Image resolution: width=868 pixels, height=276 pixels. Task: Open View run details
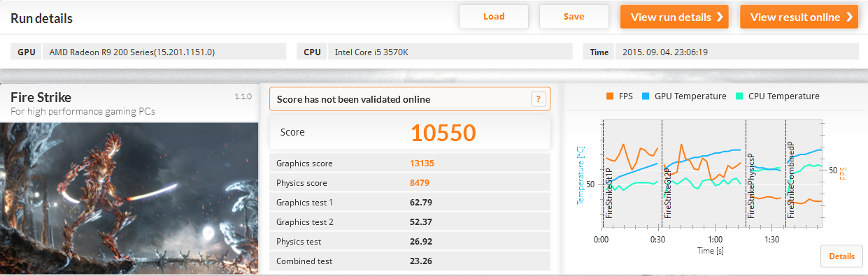[674, 17]
